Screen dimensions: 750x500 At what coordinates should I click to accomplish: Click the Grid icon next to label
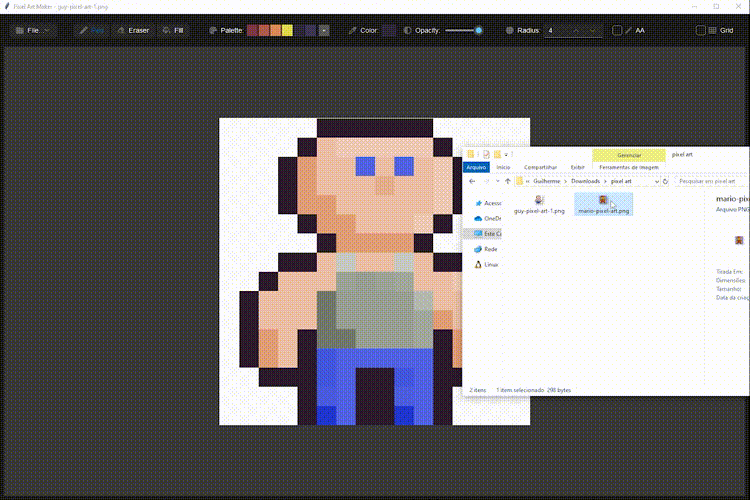pyautogui.click(x=713, y=30)
